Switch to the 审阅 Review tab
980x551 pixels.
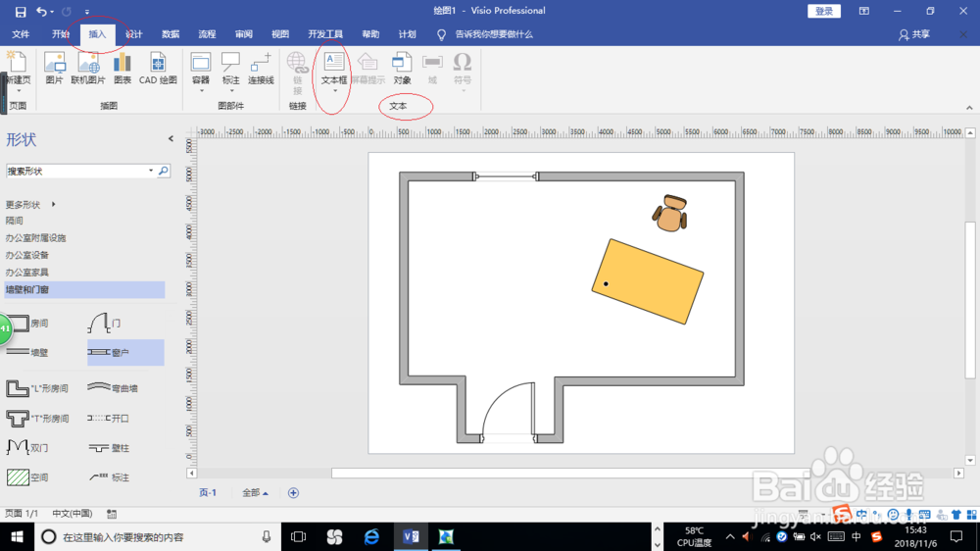pos(243,34)
